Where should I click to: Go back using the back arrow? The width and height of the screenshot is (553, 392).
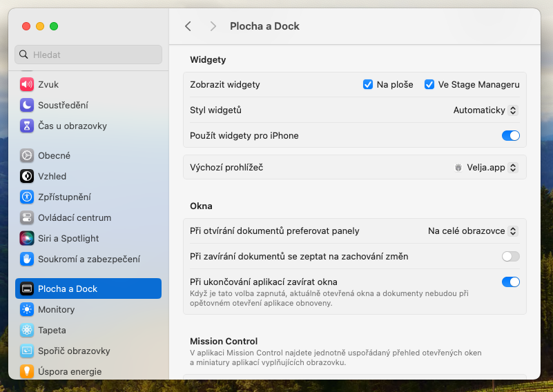pos(188,26)
